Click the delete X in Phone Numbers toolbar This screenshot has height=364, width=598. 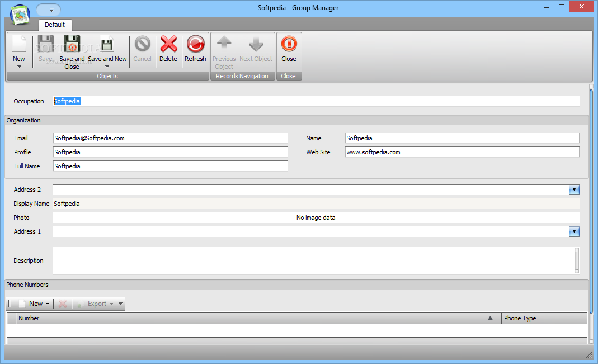63,304
